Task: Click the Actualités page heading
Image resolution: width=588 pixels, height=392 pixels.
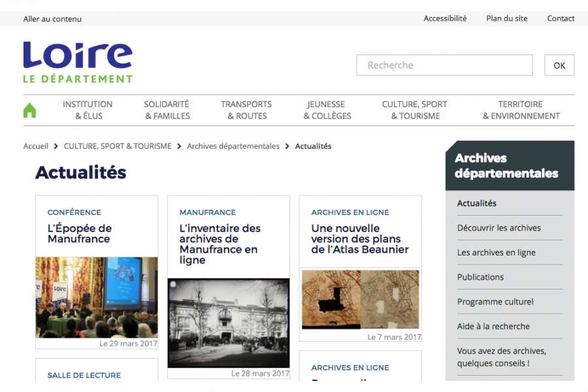Action: click(80, 172)
